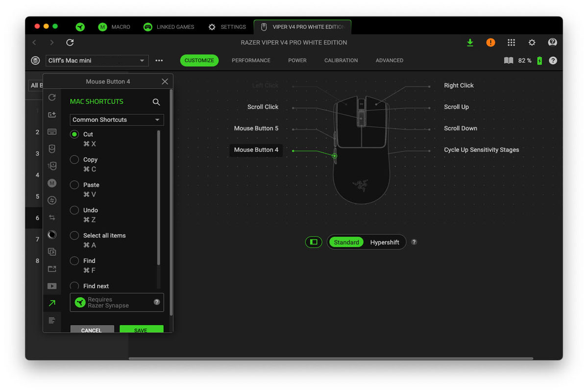The height and width of the screenshot is (392, 588).
Task: Open the Settings tab
Action: 227,27
